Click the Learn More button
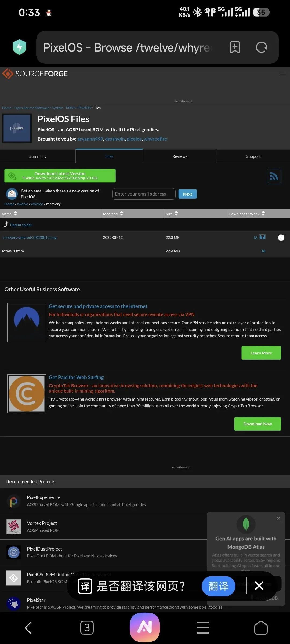Screen dimensions: 290x644 tap(261, 353)
